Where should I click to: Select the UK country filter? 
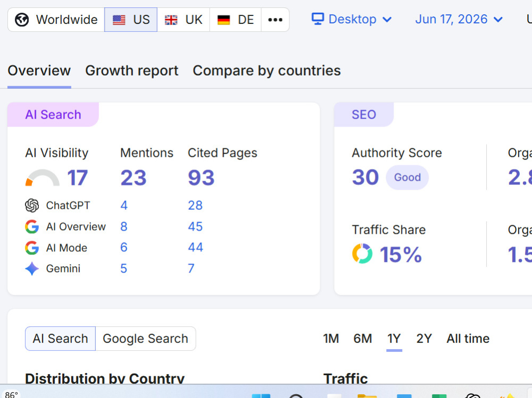tap(184, 20)
